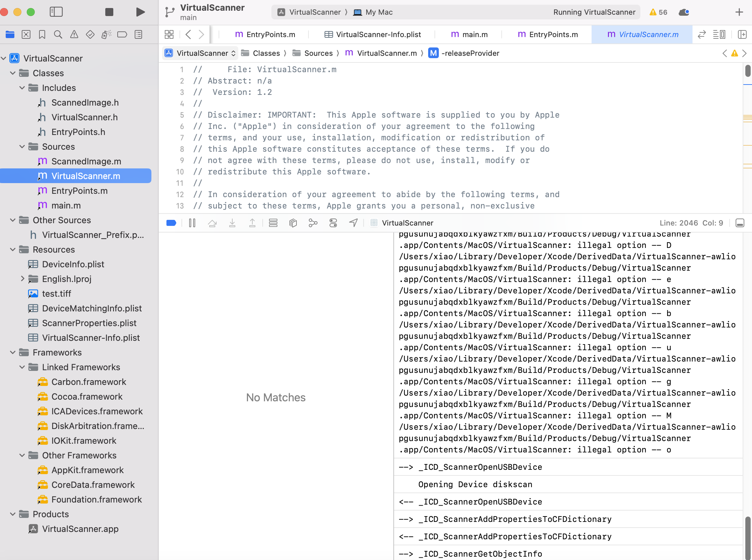Click Simulate Location arrow icon
The width and height of the screenshot is (752, 560).
coord(353,223)
